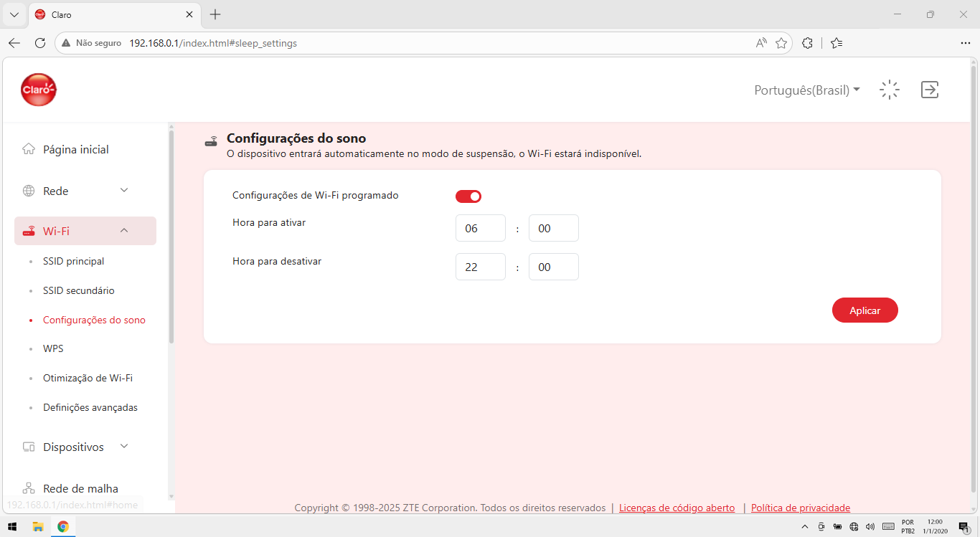Click the Rede globe icon
Screen dimensions: 980x537
click(29, 191)
